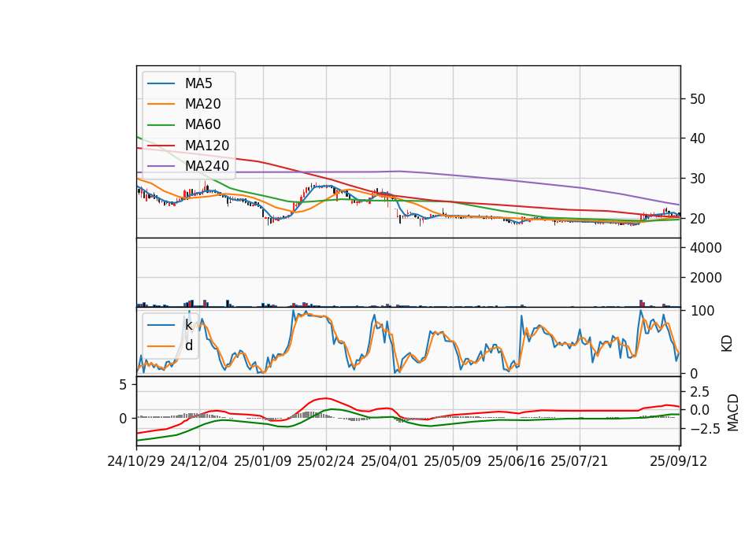Screen dimensions: 756x543
Task: Click the purple MA240 legend line sample
Action: point(161,166)
